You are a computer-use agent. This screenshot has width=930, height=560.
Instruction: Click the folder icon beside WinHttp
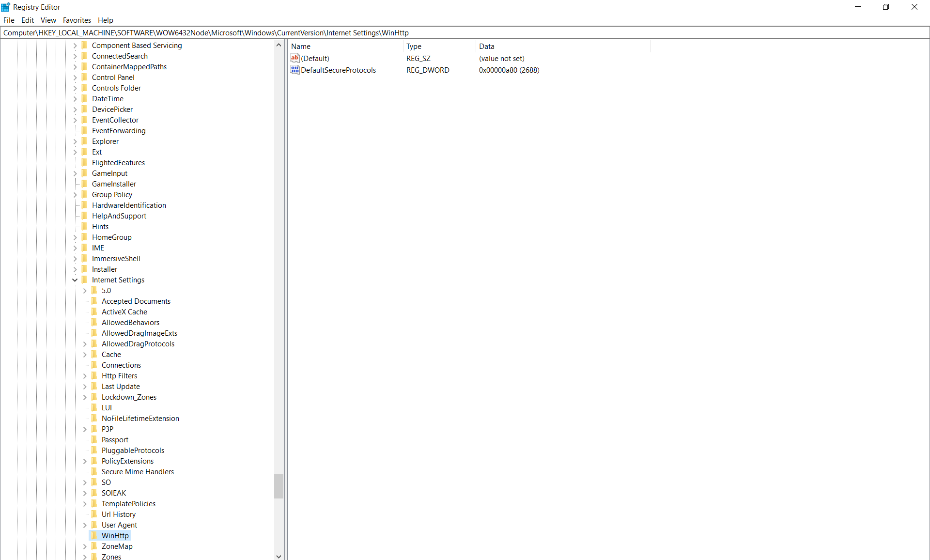click(93, 535)
